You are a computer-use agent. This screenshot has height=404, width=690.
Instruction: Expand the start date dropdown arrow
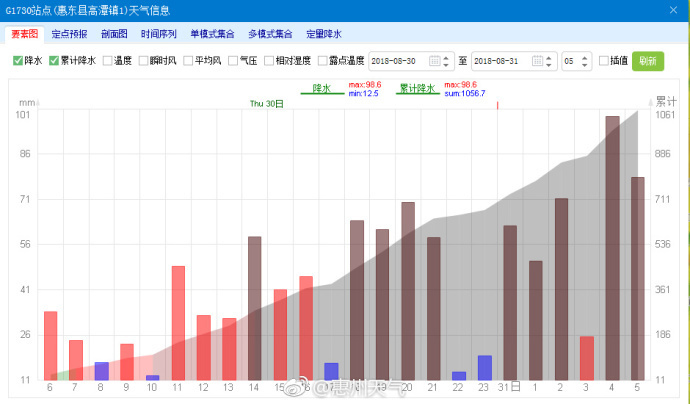448,61
